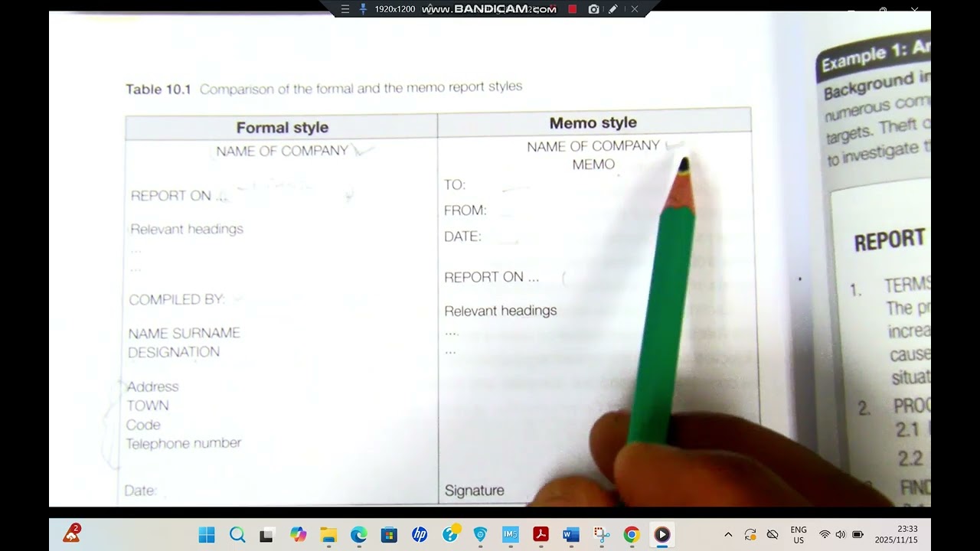The height and width of the screenshot is (551, 980).
Task: Open the notification app with badge 2
Action: pyautogui.click(x=72, y=533)
